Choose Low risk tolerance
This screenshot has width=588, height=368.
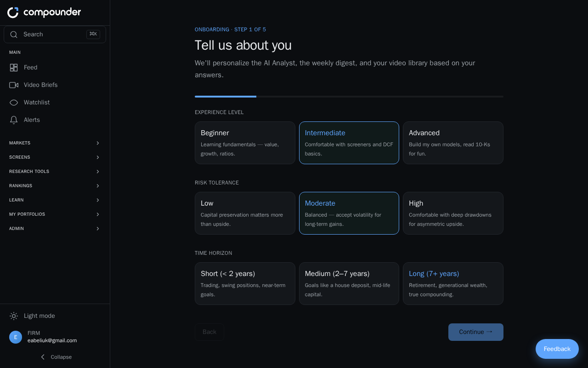[x=245, y=213]
